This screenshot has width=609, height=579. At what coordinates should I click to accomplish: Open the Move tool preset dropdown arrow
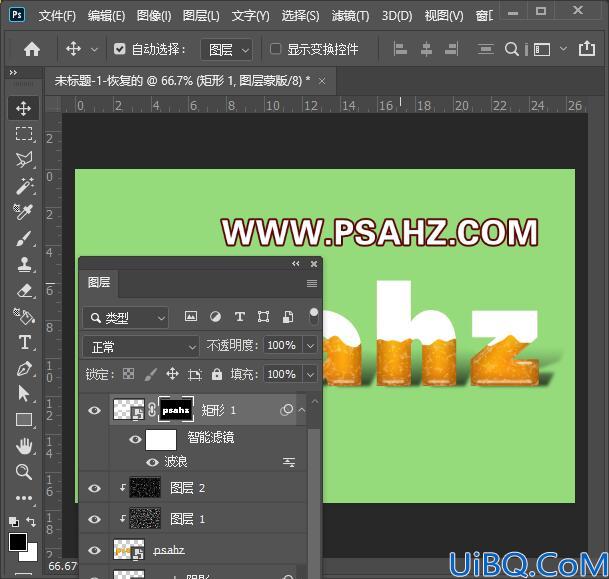coord(94,50)
